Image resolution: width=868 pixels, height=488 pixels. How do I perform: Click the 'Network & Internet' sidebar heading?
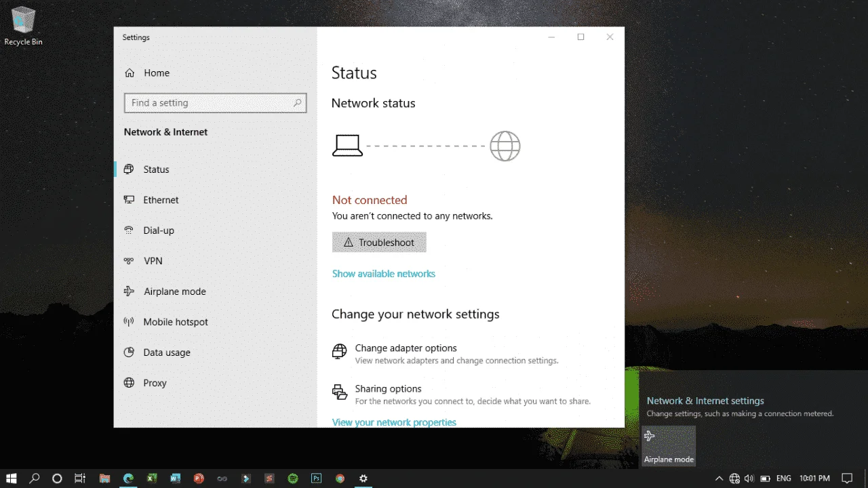[165, 132]
